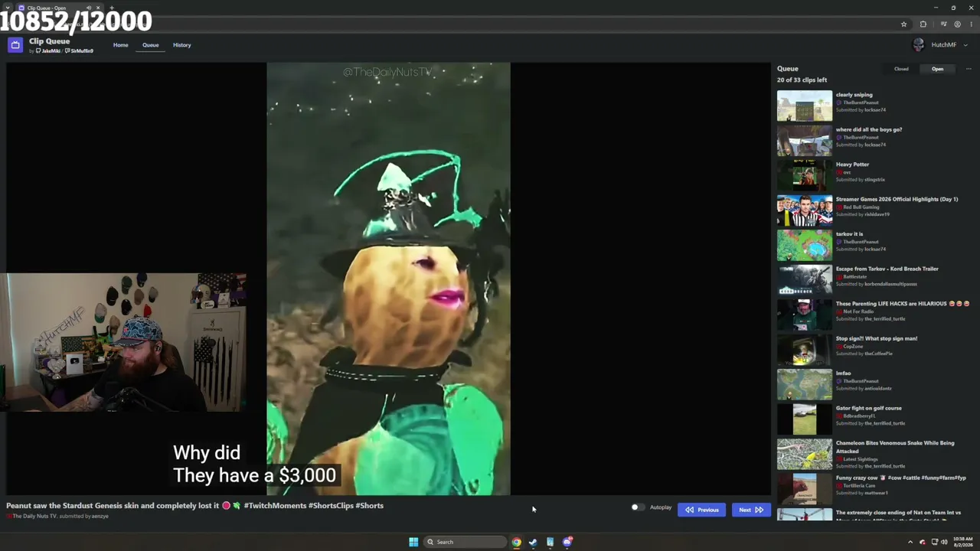Go to the Home page
The width and height of the screenshot is (980, 551).
point(121,45)
